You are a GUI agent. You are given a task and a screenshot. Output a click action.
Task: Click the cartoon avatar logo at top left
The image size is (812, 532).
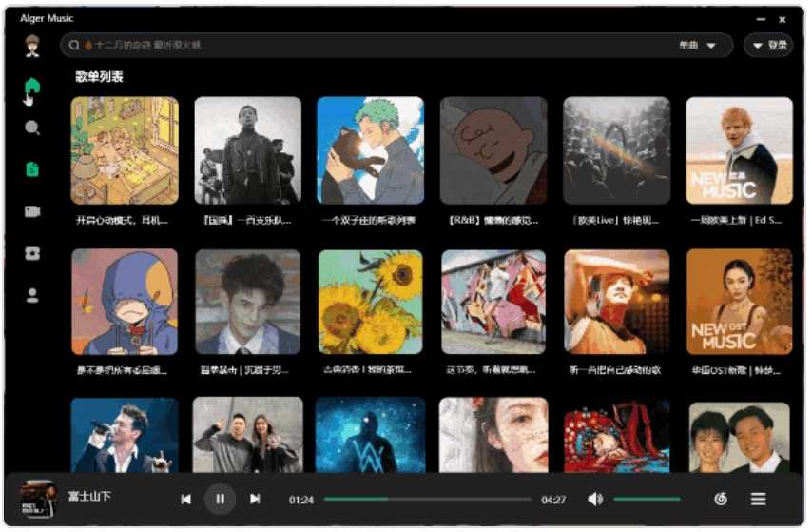tap(32, 46)
